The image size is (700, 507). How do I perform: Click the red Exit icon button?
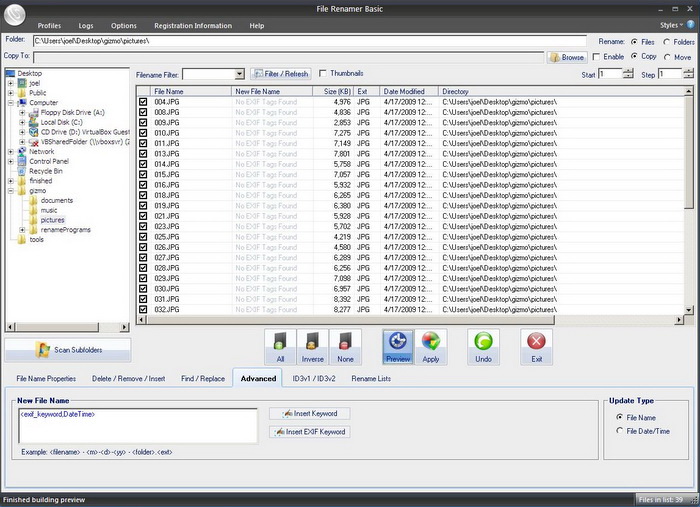pyautogui.click(x=536, y=347)
